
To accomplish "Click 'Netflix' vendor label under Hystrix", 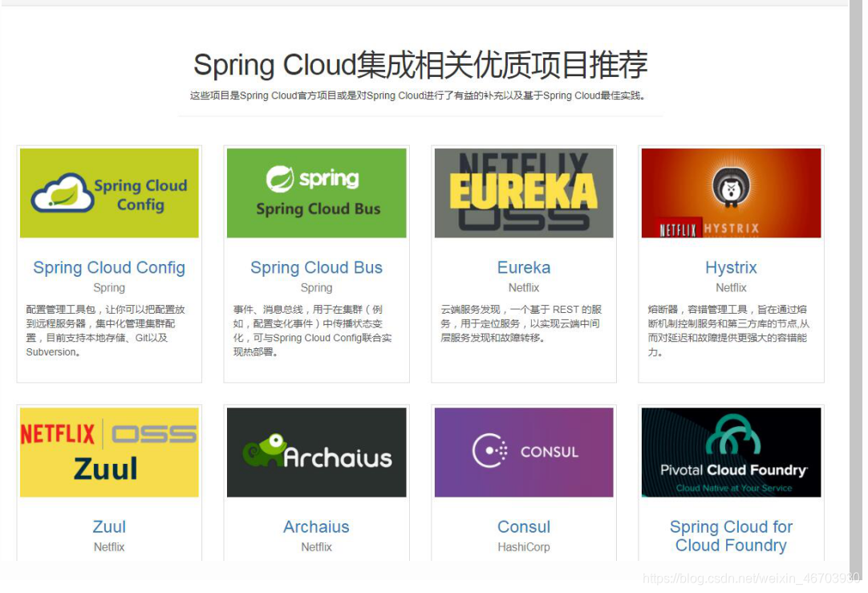I will pos(732,288).
